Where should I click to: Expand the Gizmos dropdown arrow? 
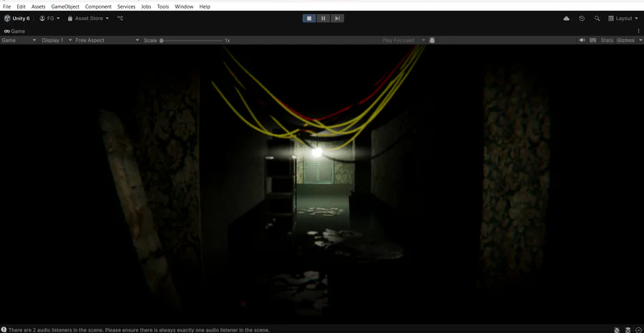tap(639, 40)
